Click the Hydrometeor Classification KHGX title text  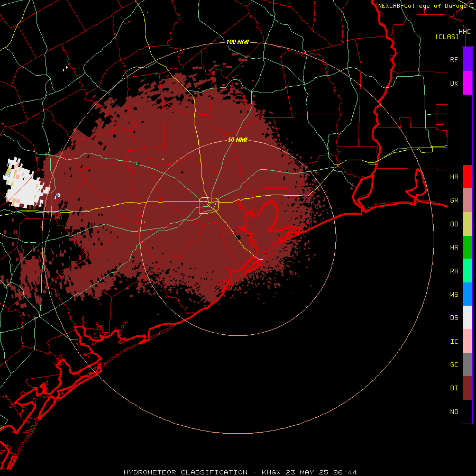click(x=240, y=472)
